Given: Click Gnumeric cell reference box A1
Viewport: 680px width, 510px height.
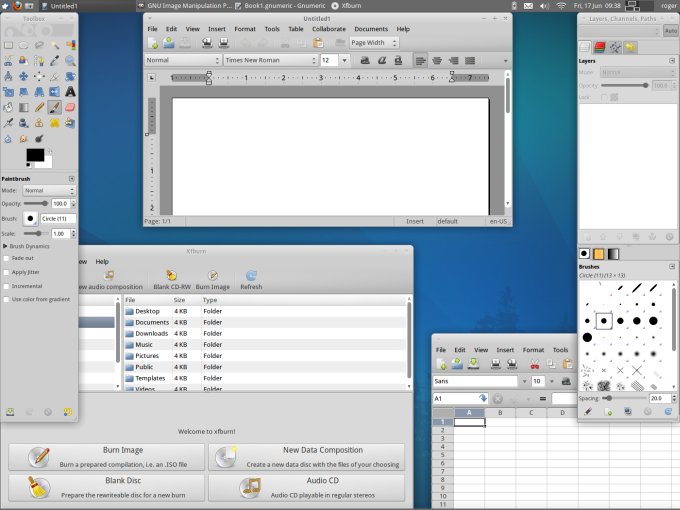Looking at the screenshot, I should [x=461, y=399].
